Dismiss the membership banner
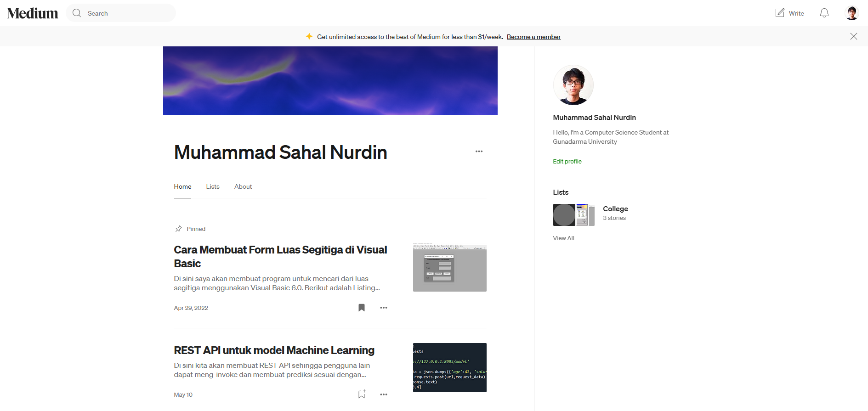 coord(853,36)
